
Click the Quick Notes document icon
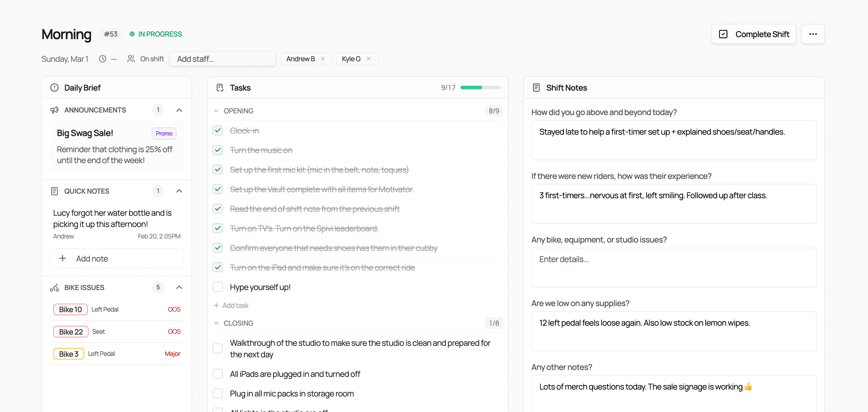(55, 191)
